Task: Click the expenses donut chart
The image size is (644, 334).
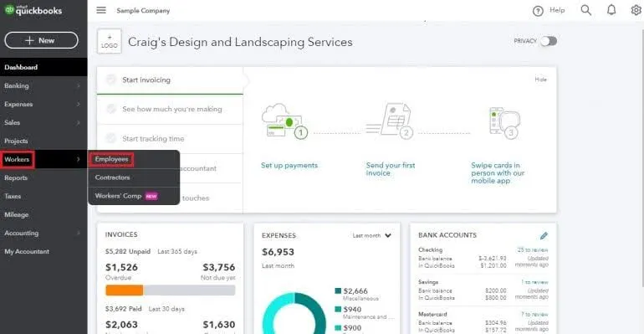Action: pyautogui.click(x=294, y=313)
